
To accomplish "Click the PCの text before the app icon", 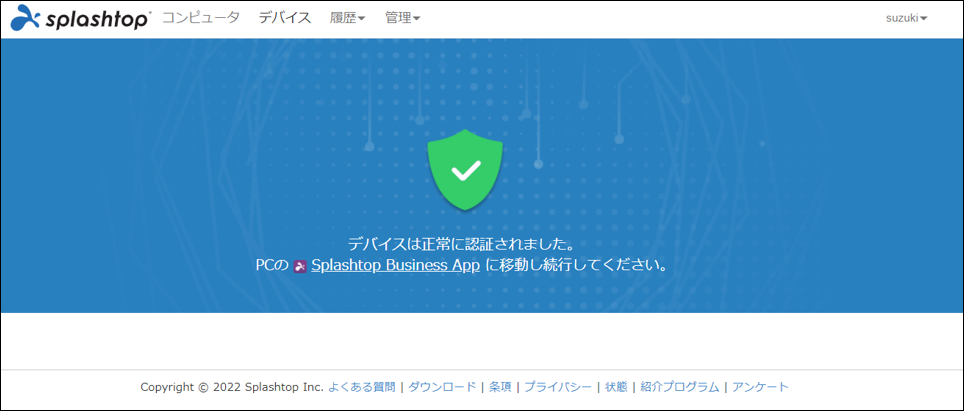I will (271, 266).
